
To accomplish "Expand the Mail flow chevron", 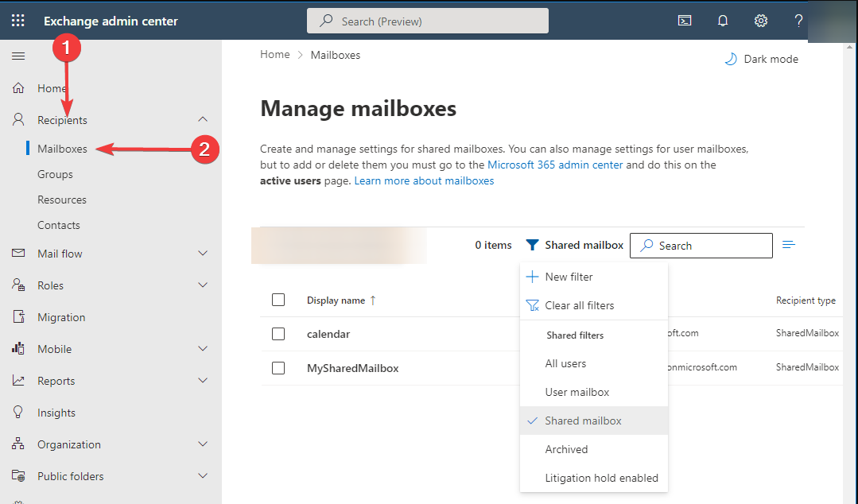I will pos(203,253).
